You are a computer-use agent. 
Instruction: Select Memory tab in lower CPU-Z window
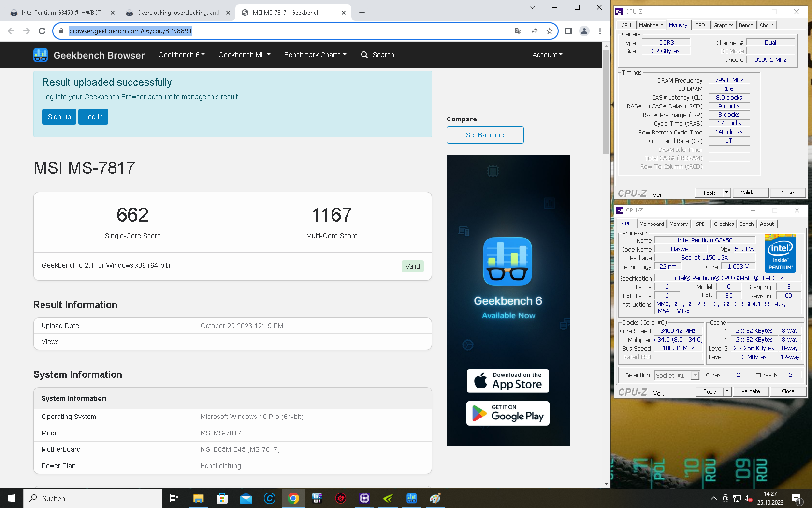(x=678, y=224)
